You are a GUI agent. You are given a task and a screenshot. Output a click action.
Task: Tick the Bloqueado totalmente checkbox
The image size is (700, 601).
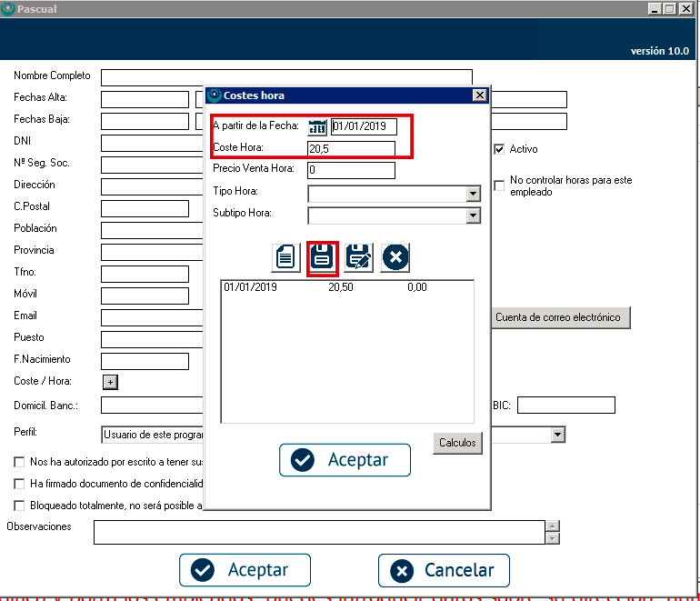click(20, 506)
